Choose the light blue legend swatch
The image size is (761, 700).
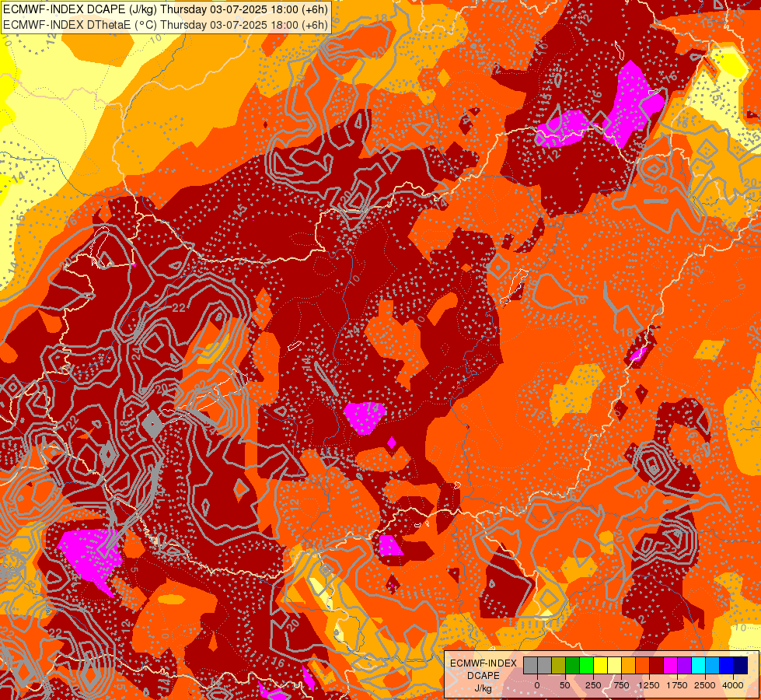713,666
